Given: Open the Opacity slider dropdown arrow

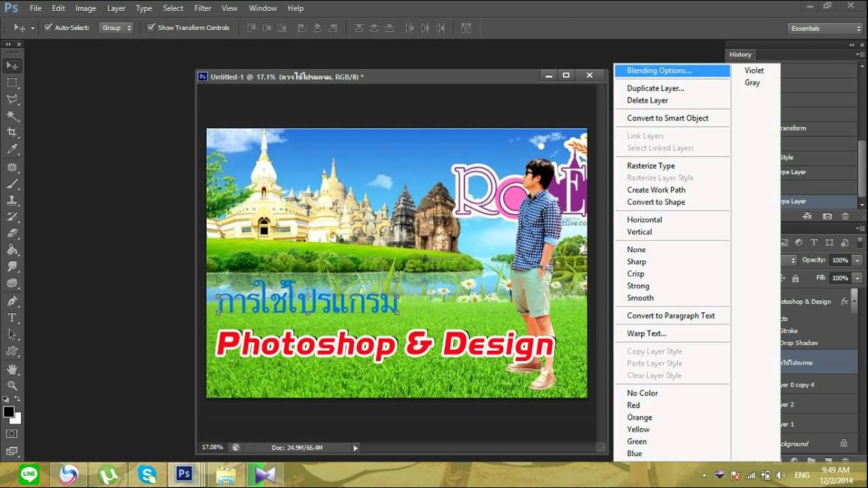Looking at the screenshot, I should [858, 260].
